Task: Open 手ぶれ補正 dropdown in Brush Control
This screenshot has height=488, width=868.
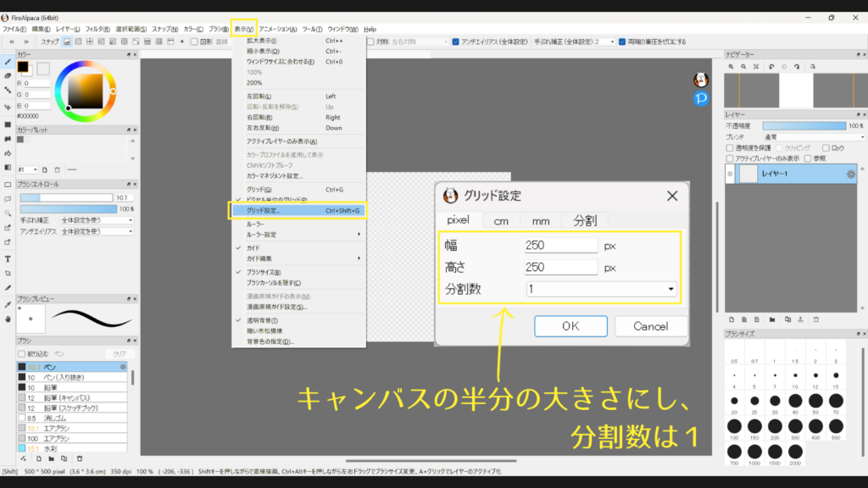Action: click(97, 220)
